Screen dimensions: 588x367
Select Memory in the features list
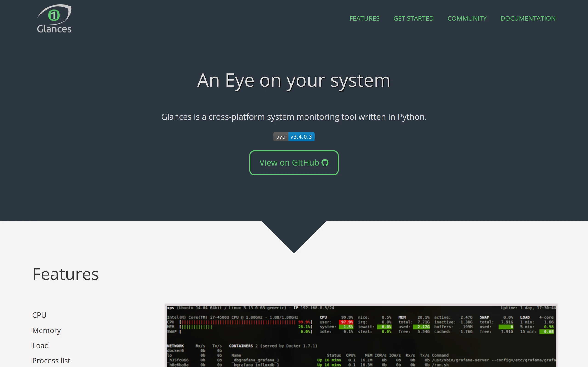coord(46,330)
